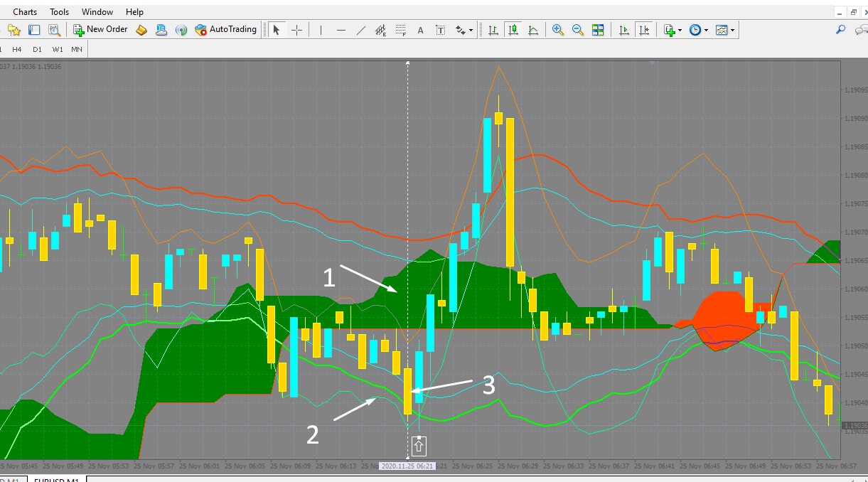Toggle the AutoTrading button

[226, 30]
